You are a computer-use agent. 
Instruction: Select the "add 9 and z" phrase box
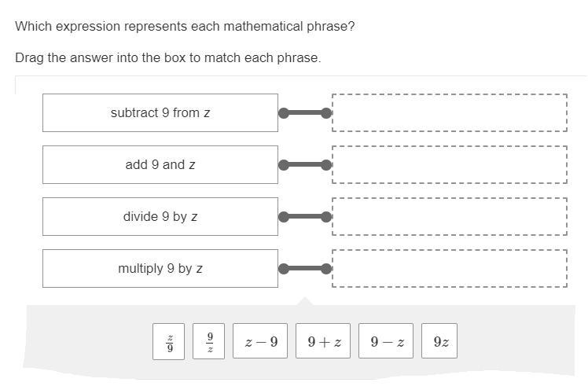click(160, 164)
